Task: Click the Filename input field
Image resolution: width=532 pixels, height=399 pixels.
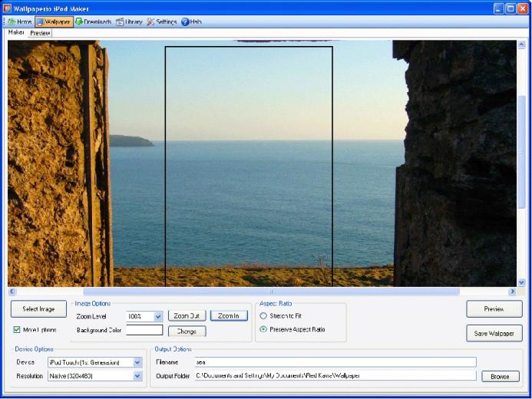Action: click(335, 362)
